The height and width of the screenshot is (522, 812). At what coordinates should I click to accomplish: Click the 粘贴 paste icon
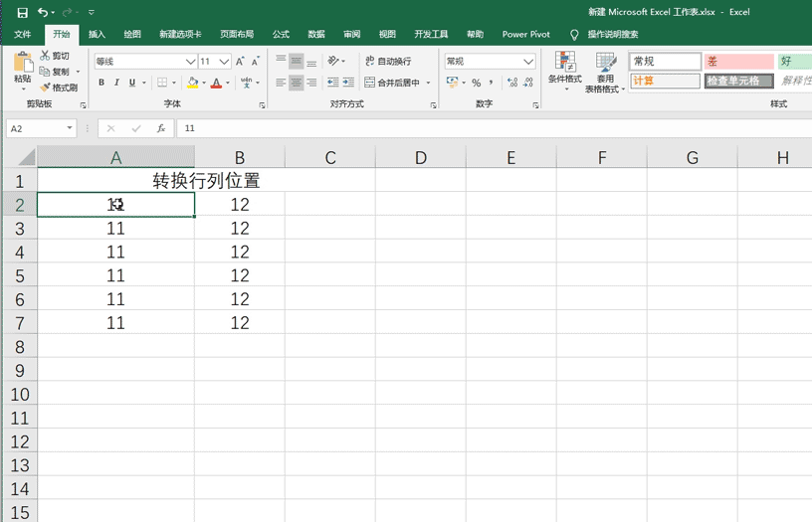pos(23,63)
